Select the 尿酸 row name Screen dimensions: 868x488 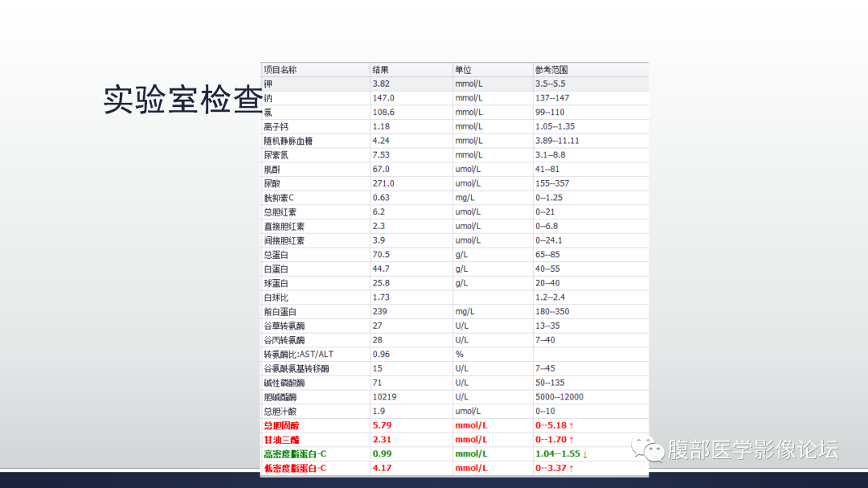tap(272, 183)
